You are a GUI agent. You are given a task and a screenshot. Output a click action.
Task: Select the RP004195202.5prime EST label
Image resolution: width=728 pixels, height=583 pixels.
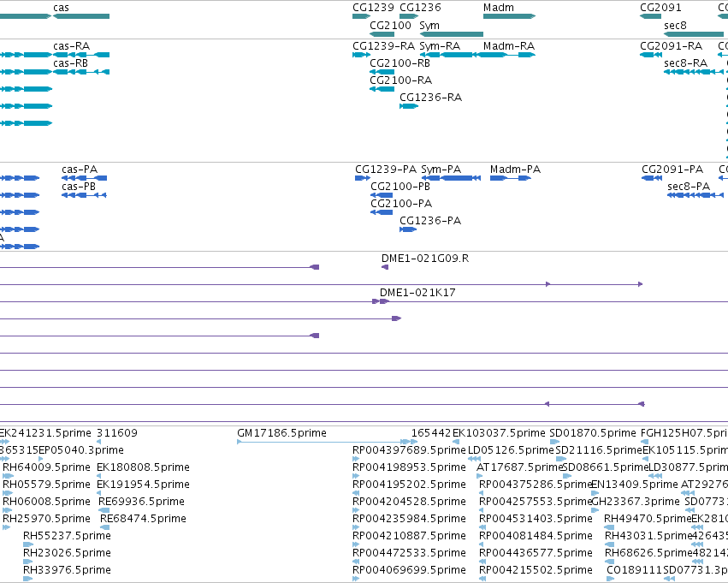coord(409,485)
